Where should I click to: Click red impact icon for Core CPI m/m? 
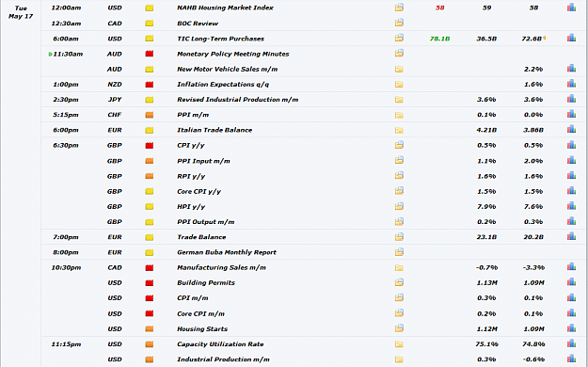click(x=150, y=313)
